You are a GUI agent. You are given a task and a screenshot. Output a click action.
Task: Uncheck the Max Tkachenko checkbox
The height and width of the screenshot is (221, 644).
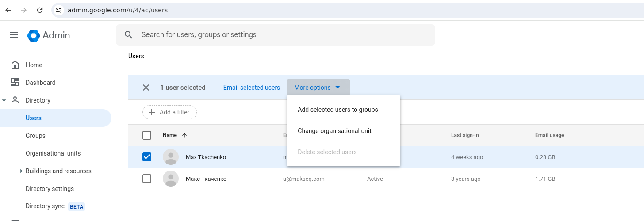[147, 157]
